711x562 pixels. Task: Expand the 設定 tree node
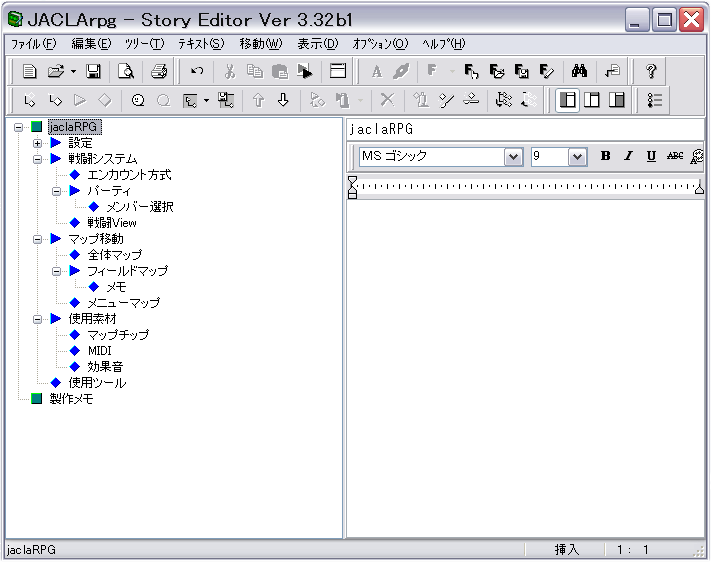(37, 143)
